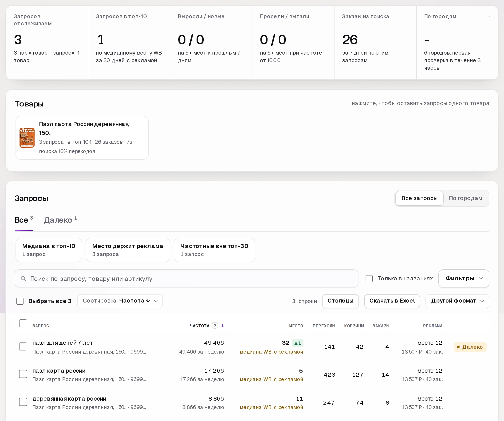Switch to the Далеко tab
The height and width of the screenshot is (421, 504).
60,220
